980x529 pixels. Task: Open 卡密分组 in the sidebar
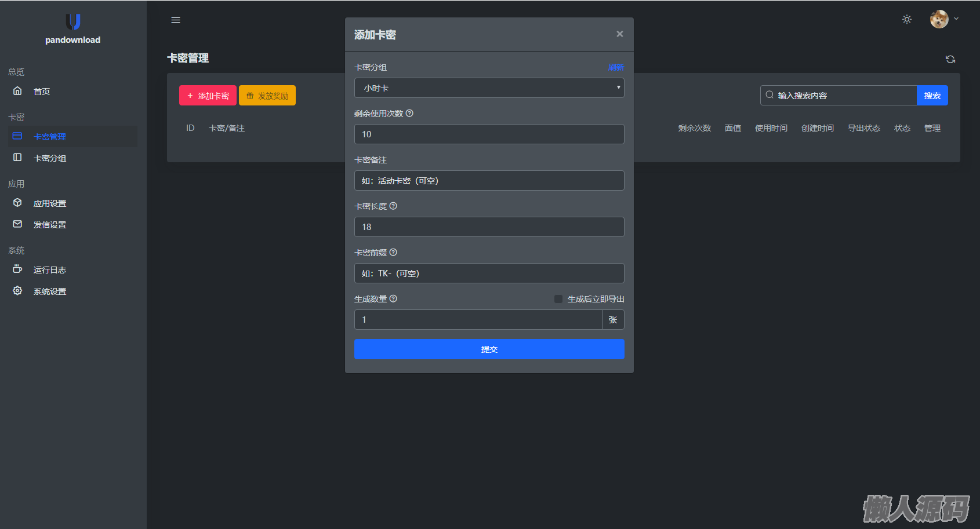[x=50, y=158]
